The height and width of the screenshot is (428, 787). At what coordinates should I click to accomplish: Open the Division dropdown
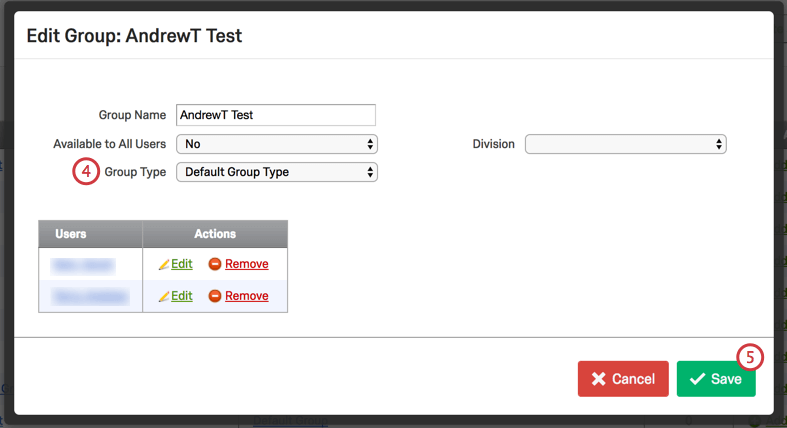[x=625, y=144]
